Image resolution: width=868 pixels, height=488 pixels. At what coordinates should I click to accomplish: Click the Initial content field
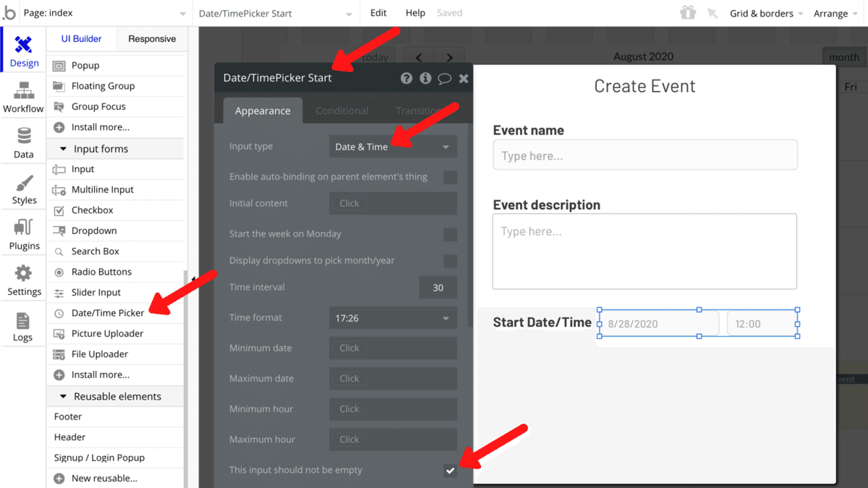point(393,204)
